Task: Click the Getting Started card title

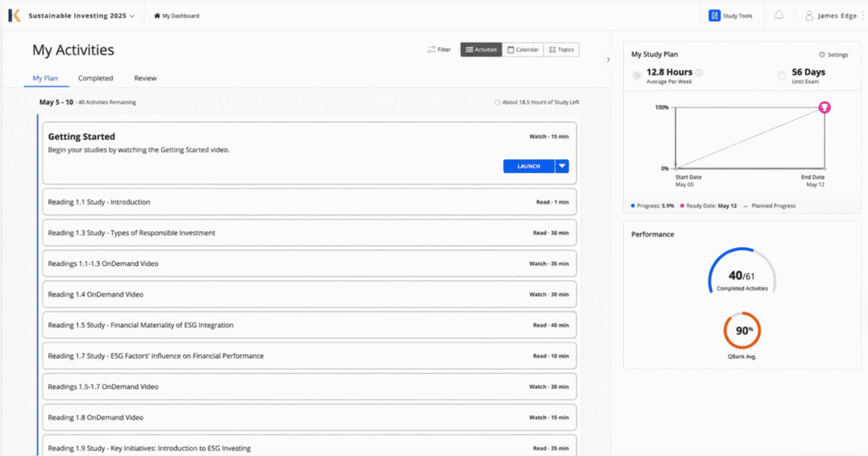Action: 81,136
